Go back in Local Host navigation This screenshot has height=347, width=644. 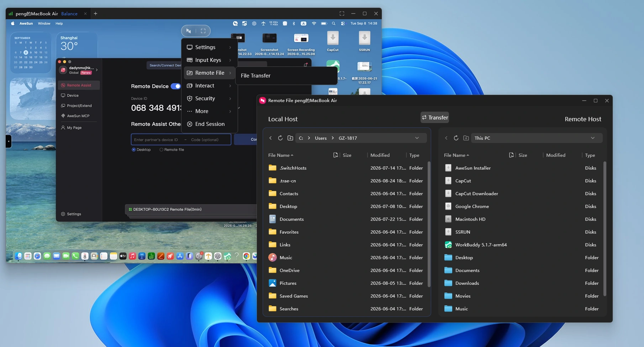pyautogui.click(x=270, y=138)
